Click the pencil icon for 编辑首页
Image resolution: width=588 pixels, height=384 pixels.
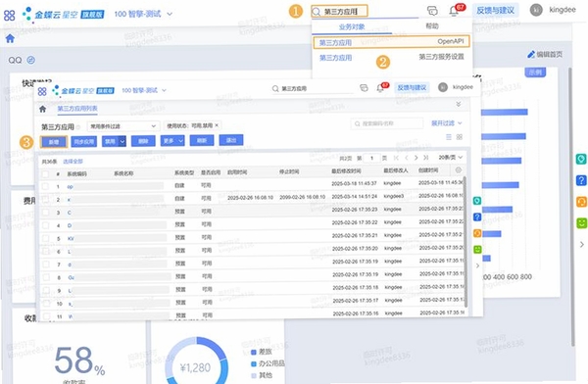pos(531,55)
